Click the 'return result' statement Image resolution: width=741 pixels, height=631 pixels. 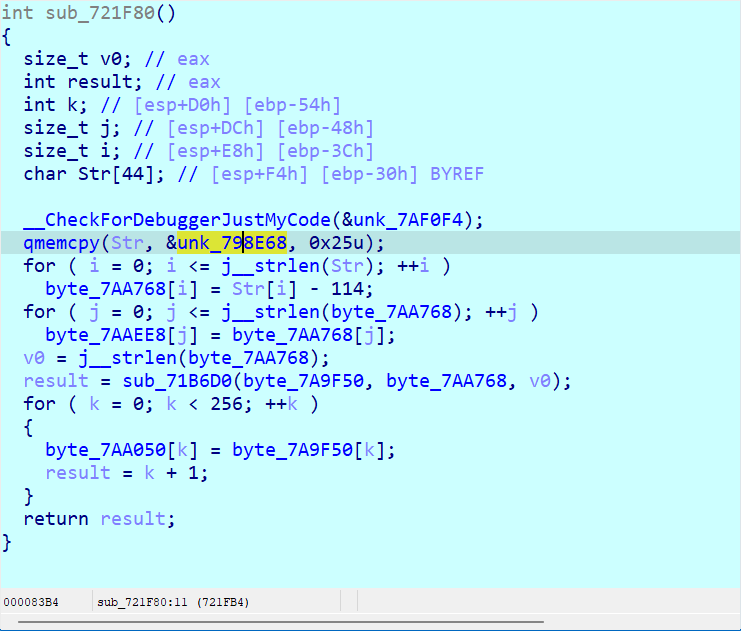point(100,519)
